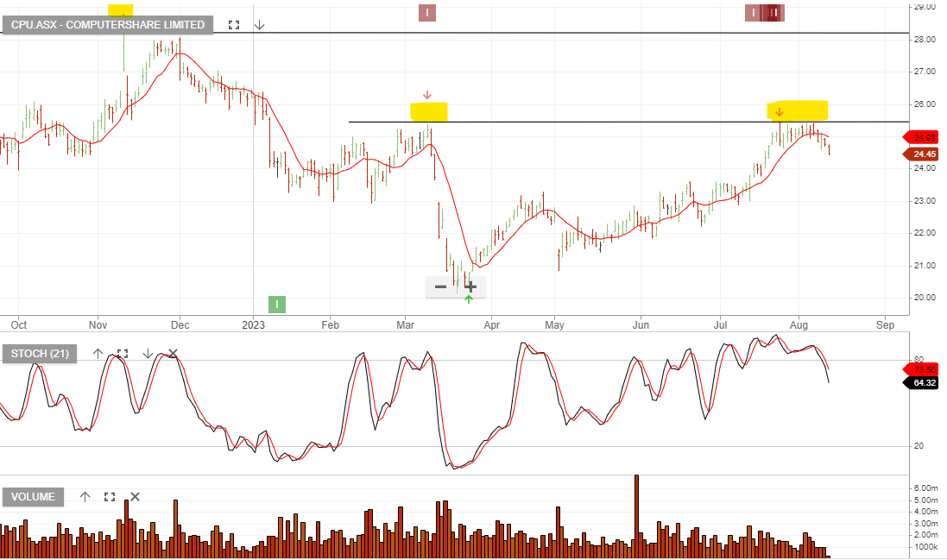Zoom in with the plus chart button

click(470, 286)
